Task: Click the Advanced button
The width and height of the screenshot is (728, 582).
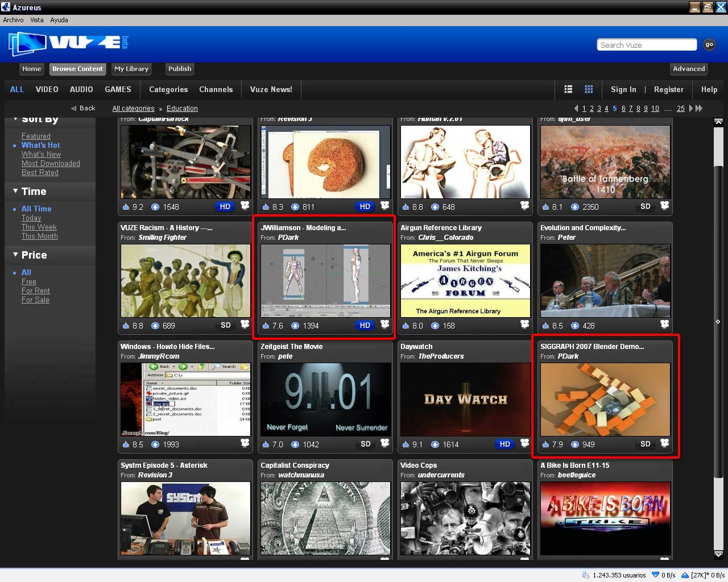Action: tap(689, 69)
